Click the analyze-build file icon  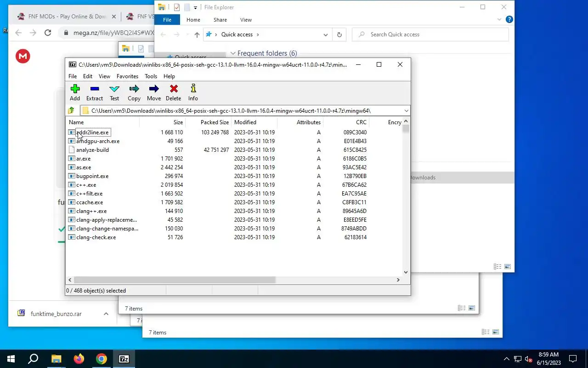pos(71,150)
